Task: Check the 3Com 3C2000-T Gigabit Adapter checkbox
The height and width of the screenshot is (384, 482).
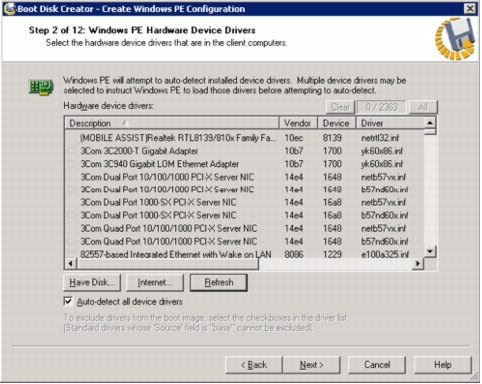Action: coord(71,151)
